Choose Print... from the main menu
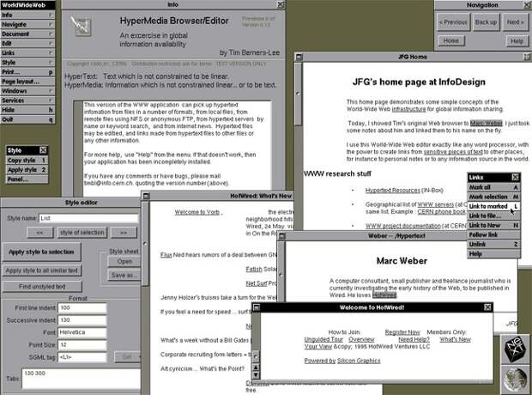Image resolution: width=532 pixels, height=395 pixels. (x=27, y=72)
